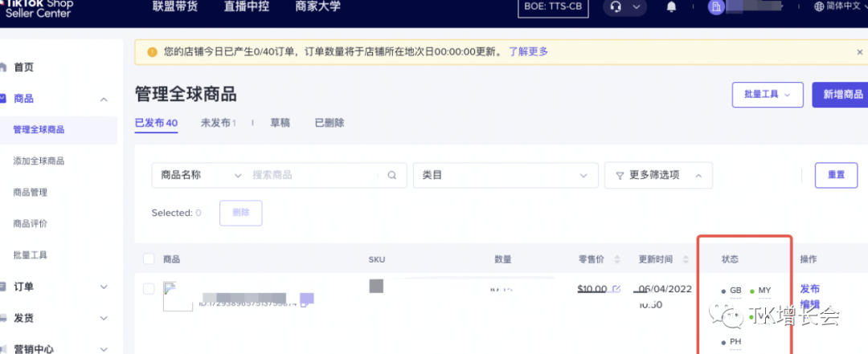The image size is (868, 354).
Task: Sort by 更新时间 using sort arrows
Action: (x=686, y=259)
